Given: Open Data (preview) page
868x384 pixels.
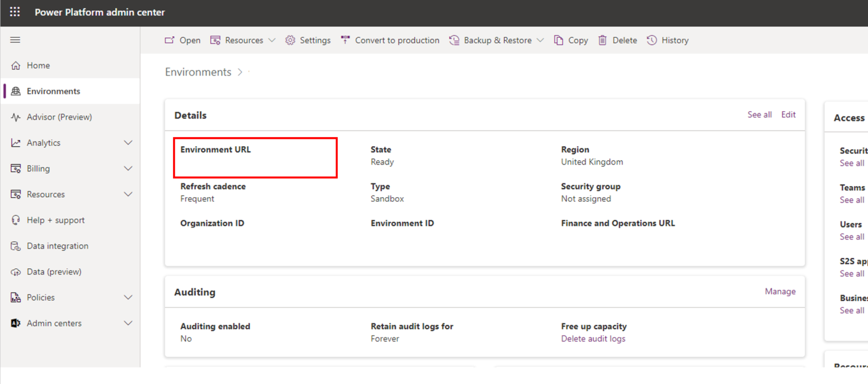Looking at the screenshot, I should (70, 272).
